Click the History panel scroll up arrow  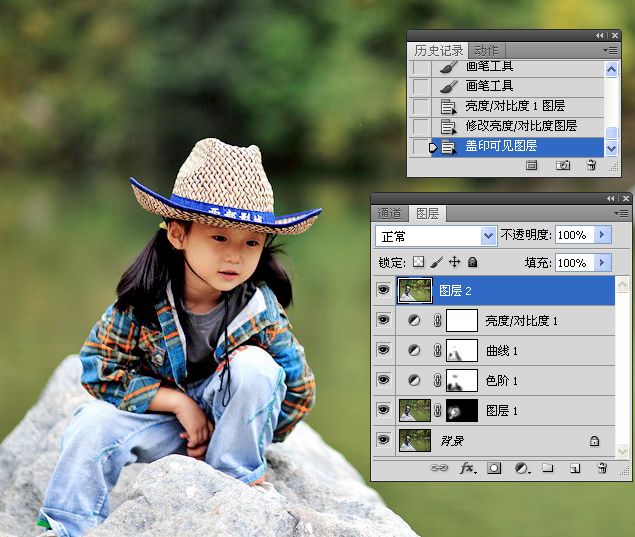(611, 69)
